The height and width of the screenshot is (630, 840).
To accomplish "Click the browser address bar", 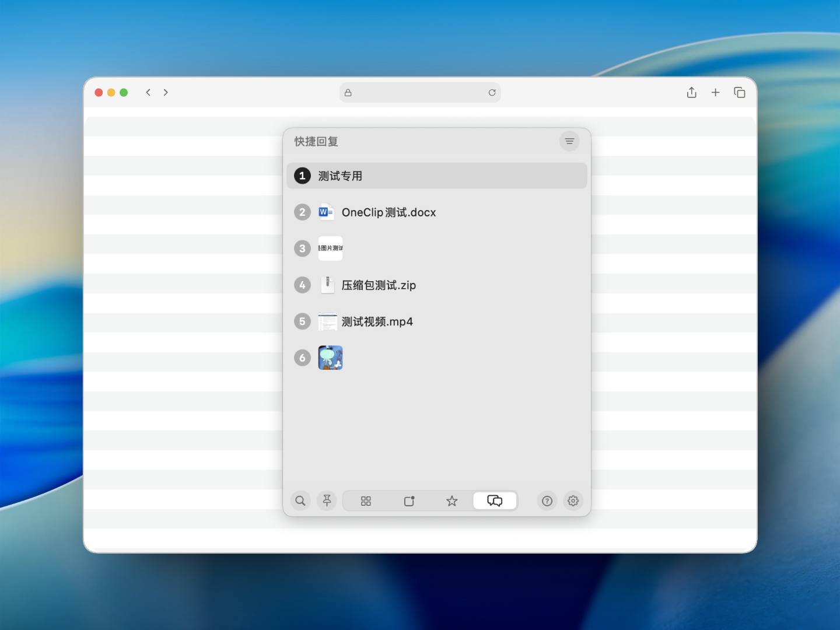I will coord(420,92).
